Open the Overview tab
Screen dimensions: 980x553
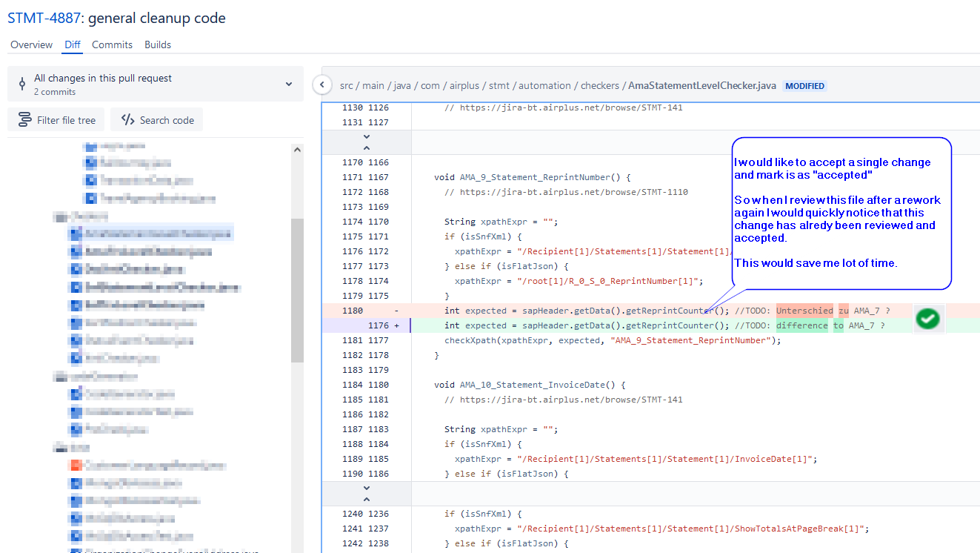click(x=31, y=44)
